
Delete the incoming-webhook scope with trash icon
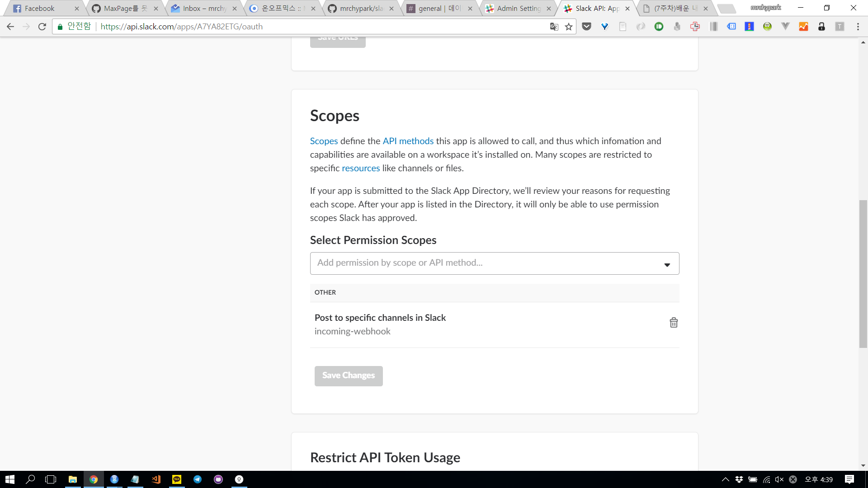point(674,323)
